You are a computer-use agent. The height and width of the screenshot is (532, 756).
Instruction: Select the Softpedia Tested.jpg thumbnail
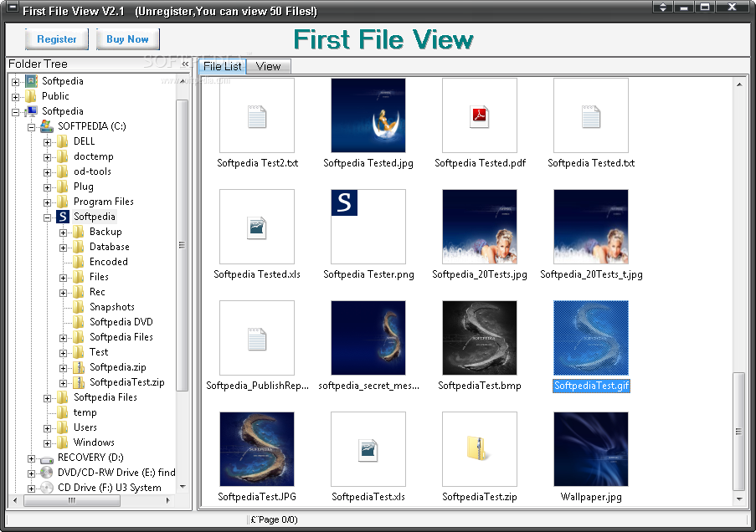click(x=368, y=115)
